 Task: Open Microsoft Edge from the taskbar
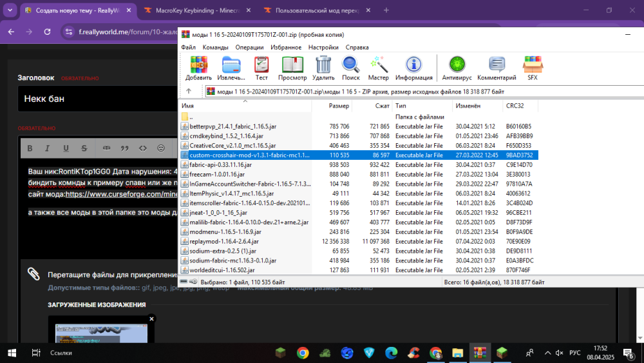coord(392,353)
